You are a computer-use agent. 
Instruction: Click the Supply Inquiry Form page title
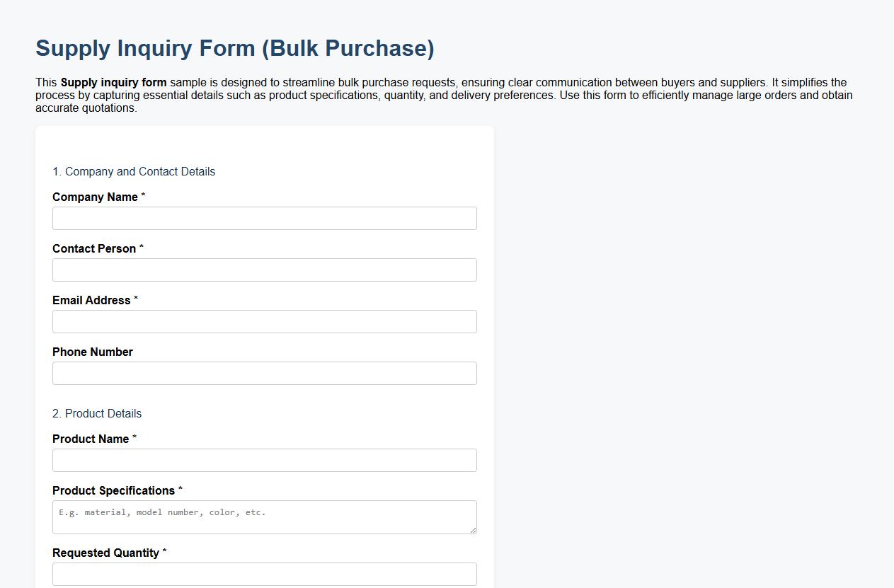click(235, 48)
